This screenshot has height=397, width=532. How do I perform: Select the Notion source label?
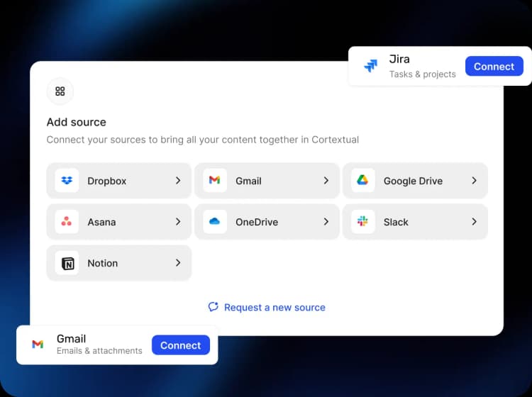pyautogui.click(x=102, y=263)
